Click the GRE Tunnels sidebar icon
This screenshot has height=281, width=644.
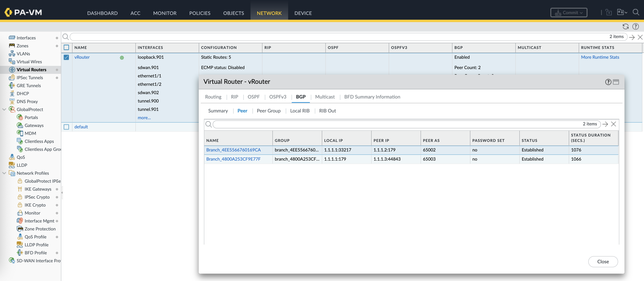[x=12, y=85]
